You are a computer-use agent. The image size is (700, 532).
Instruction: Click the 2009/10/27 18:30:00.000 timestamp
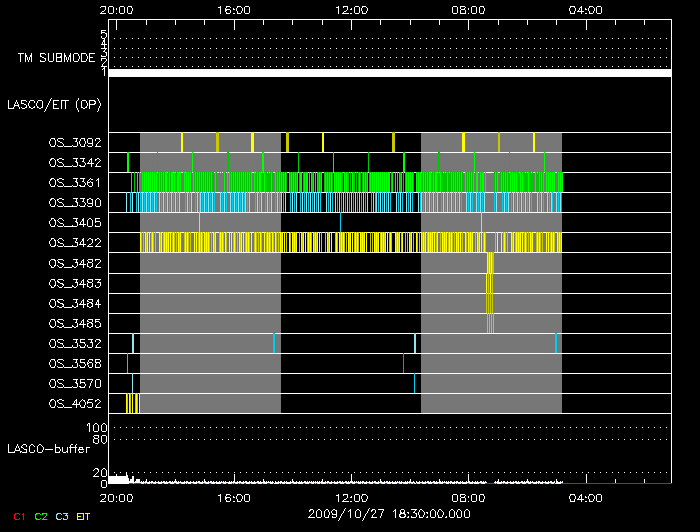387,512
